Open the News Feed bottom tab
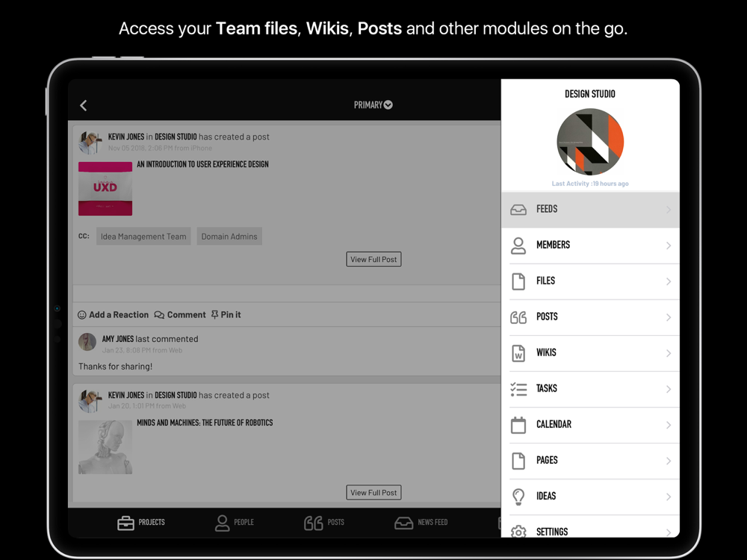 [x=421, y=523]
